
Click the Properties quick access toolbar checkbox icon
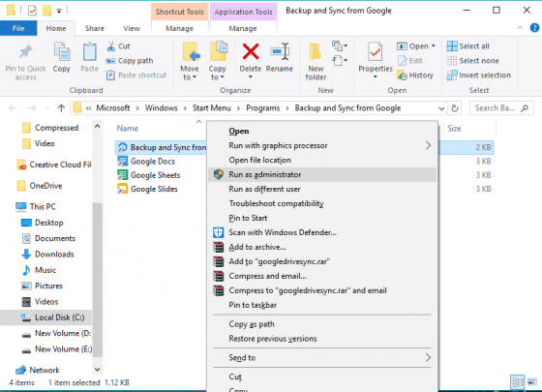pyautogui.click(x=32, y=11)
